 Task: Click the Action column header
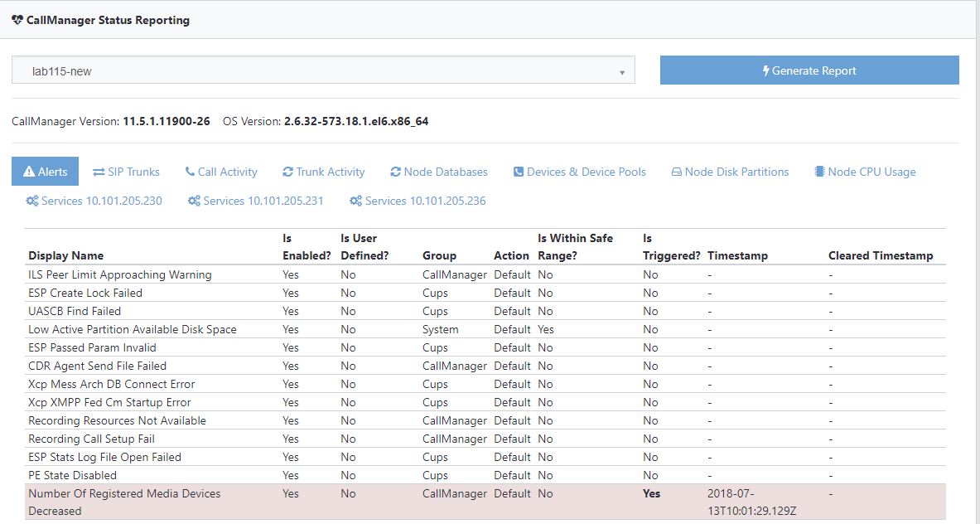511,255
